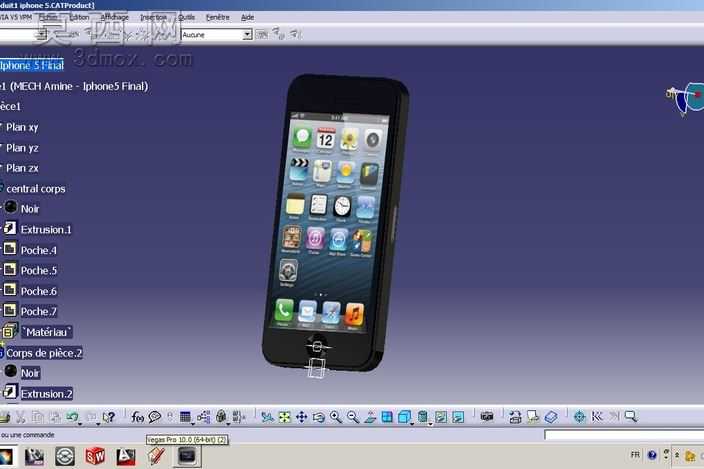Click the Isometric View cube icon

coord(404,417)
